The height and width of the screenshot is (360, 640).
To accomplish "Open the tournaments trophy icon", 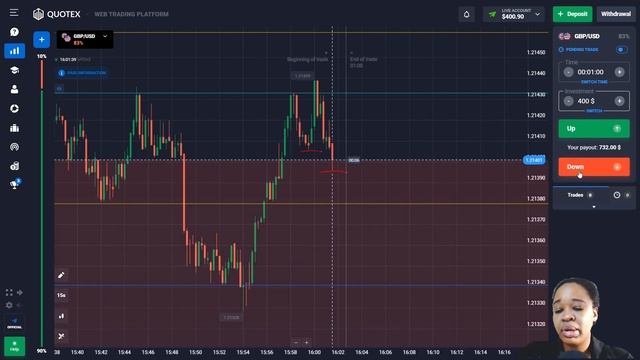I will tap(15, 184).
